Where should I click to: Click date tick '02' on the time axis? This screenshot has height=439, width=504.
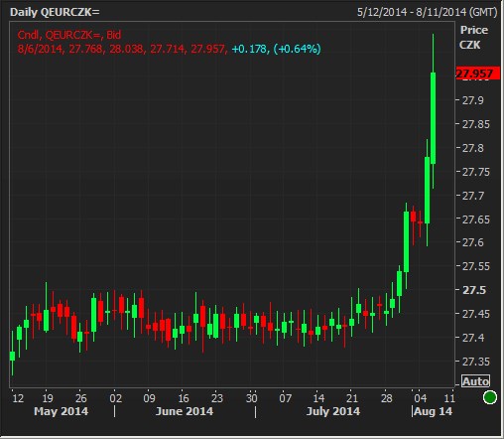(116, 398)
